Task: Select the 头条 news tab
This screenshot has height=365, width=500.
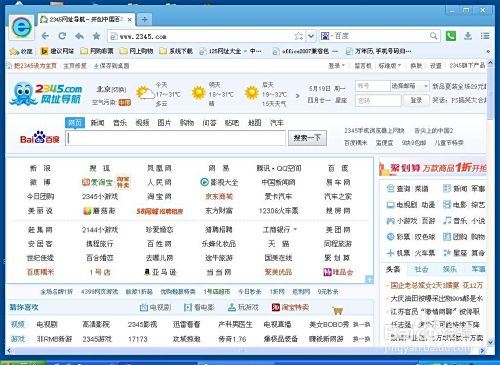Action: pos(393,269)
